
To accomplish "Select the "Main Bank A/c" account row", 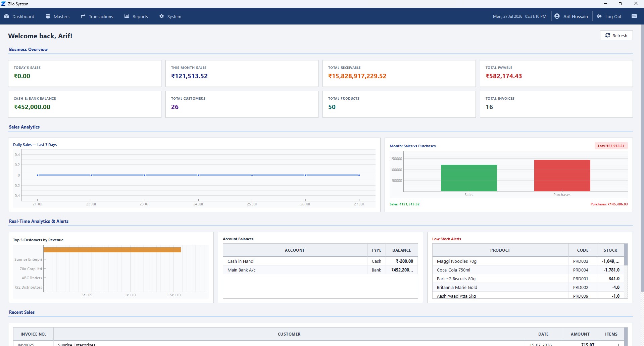I will (x=320, y=270).
